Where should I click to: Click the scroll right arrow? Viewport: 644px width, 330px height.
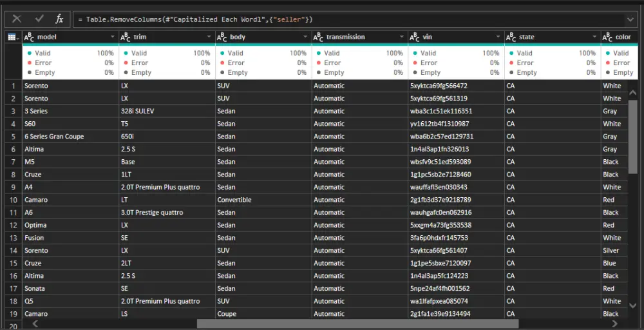[x=615, y=324]
